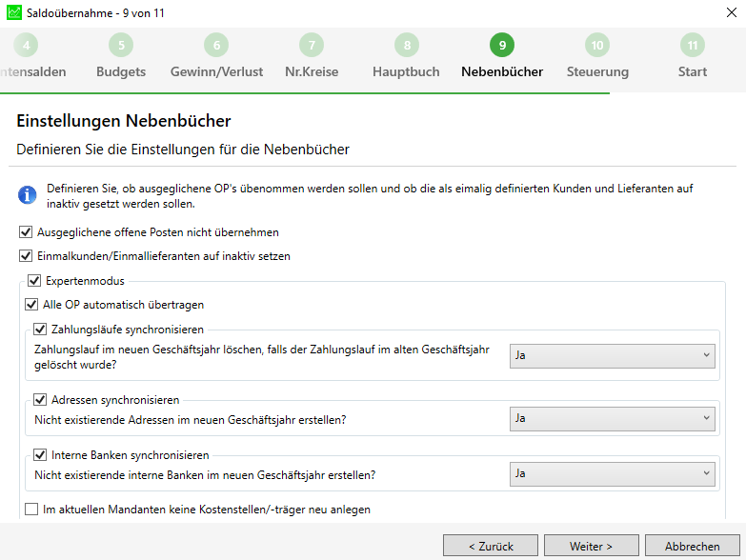The width and height of the screenshot is (746, 560).
Task: Click the Weiter > button
Action: (x=592, y=546)
